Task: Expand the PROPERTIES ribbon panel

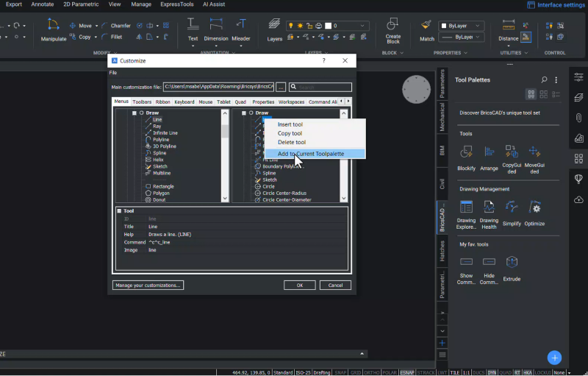Action: [451, 53]
